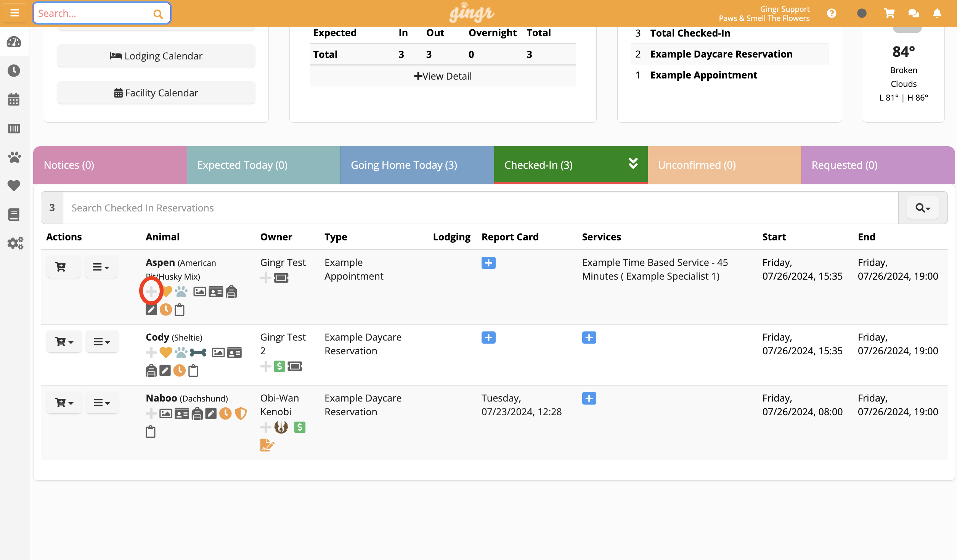Open the help question mark icon
This screenshot has width=957, height=560.
[832, 13]
